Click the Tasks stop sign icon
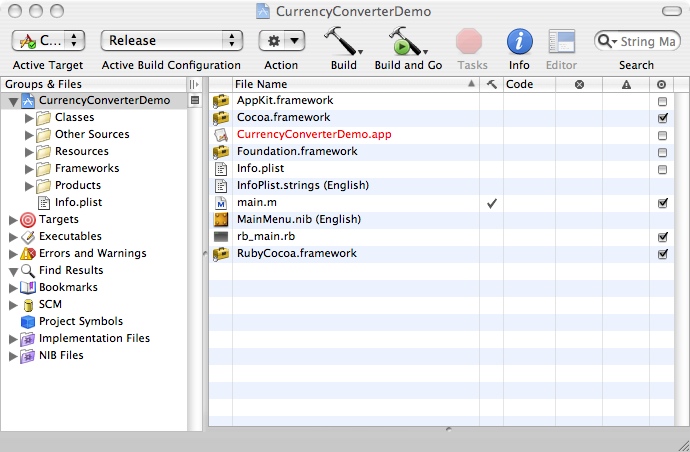This screenshot has width=690, height=452. [469, 41]
